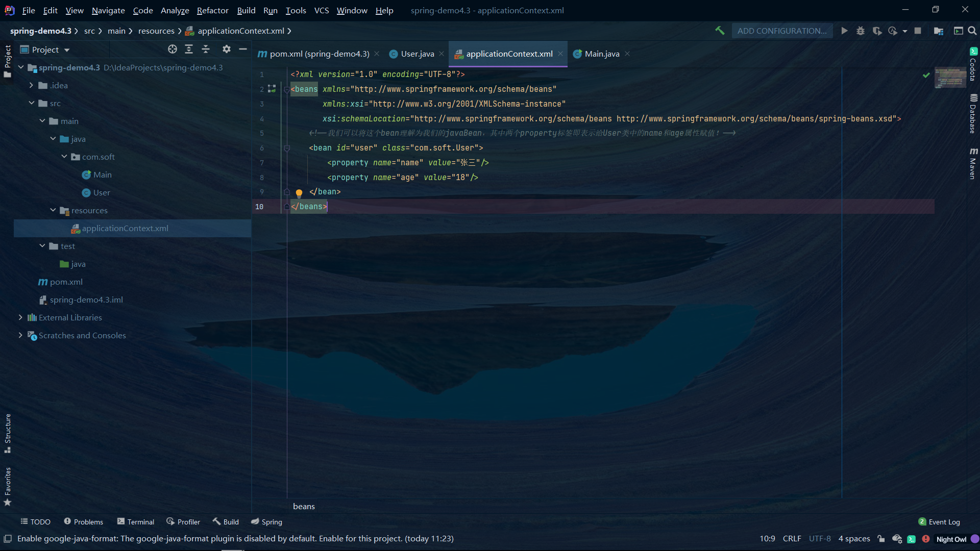The image size is (980, 551).
Task: Close the applicationContext.xml tab
Action: (560, 54)
